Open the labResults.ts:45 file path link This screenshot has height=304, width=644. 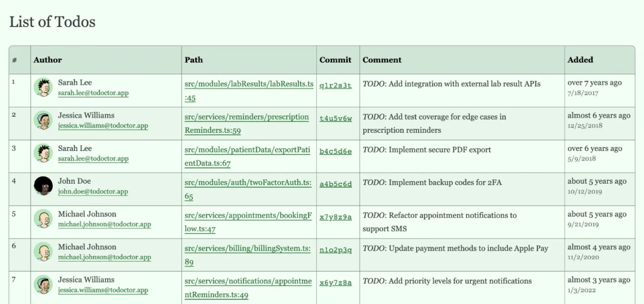(249, 91)
